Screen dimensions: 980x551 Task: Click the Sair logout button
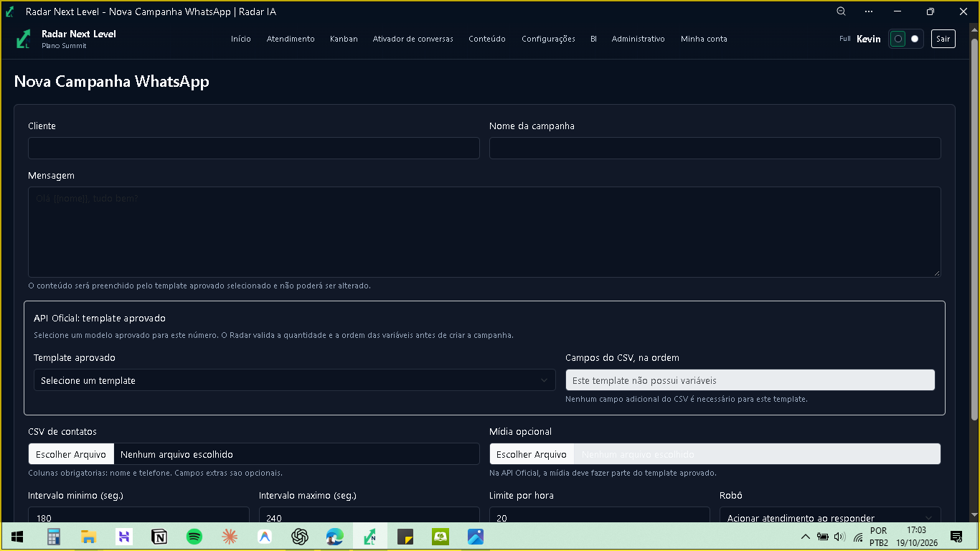click(943, 39)
